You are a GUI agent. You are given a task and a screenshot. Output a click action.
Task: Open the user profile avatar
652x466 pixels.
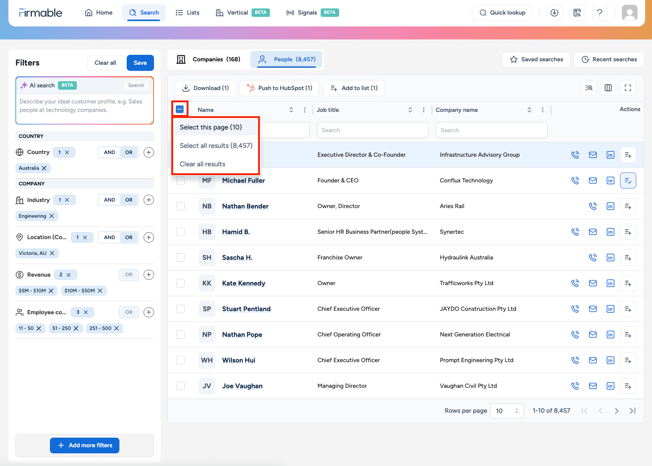pyautogui.click(x=630, y=13)
